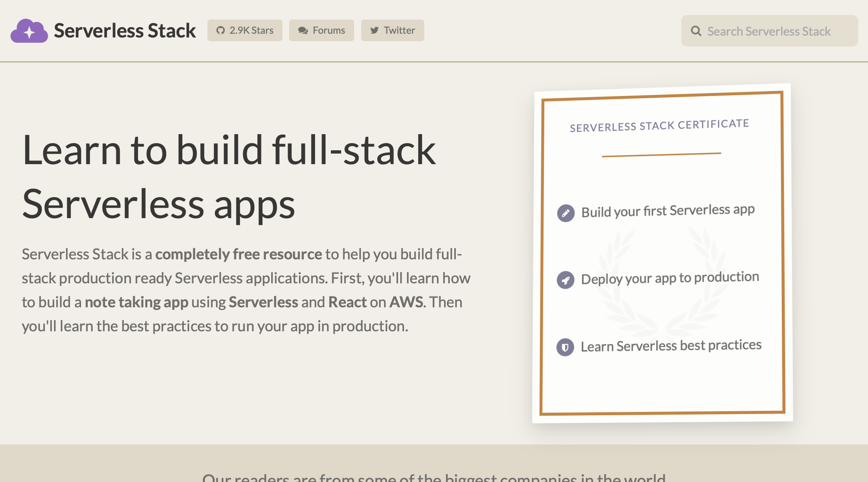Click the Serverless Stack Certificate heading
The image size is (868, 482).
(659, 126)
